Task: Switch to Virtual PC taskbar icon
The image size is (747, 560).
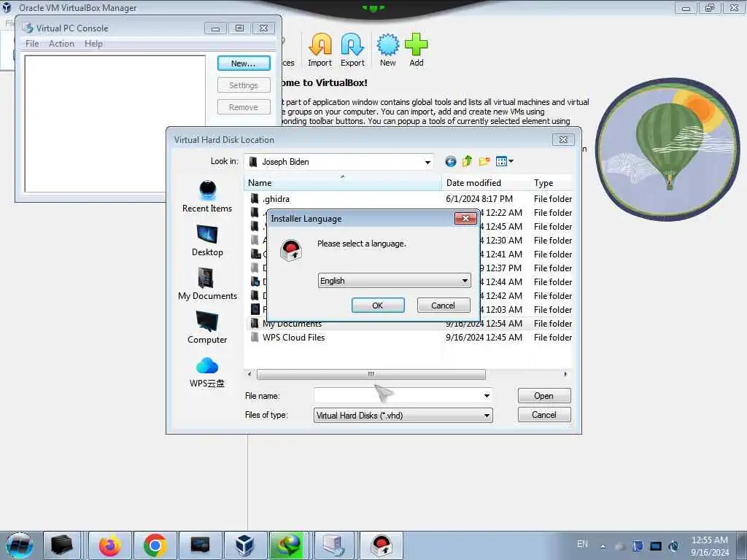Action: pos(335,545)
